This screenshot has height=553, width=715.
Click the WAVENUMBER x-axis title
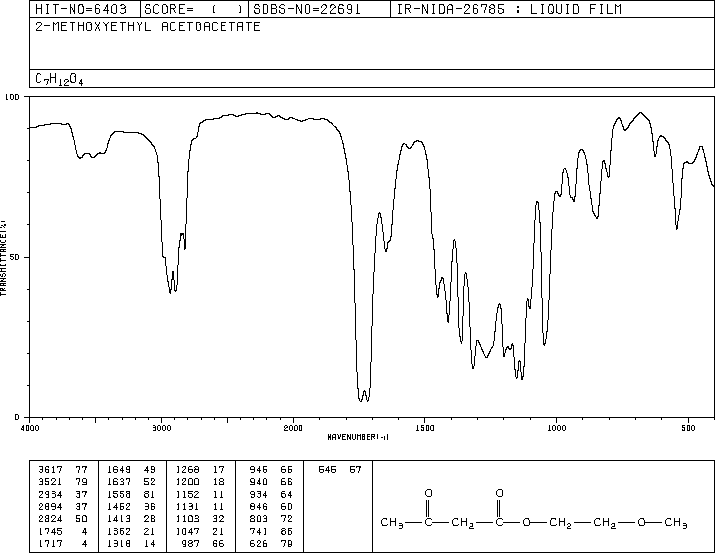358,437
